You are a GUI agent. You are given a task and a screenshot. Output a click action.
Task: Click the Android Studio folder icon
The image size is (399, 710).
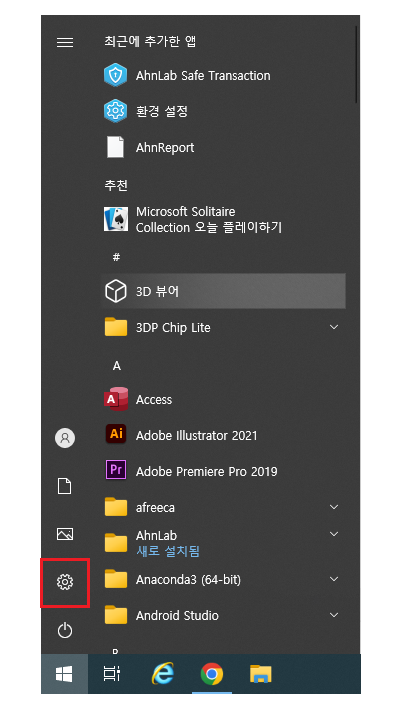(x=115, y=614)
